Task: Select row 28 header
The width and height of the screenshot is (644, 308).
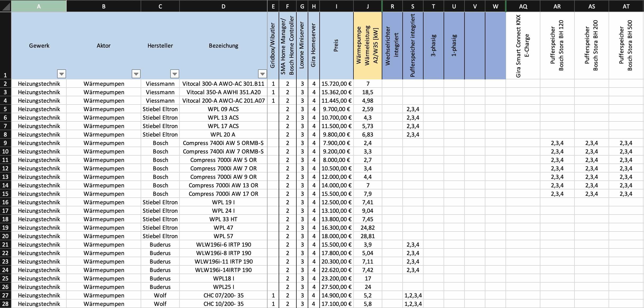Action: (x=5, y=304)
